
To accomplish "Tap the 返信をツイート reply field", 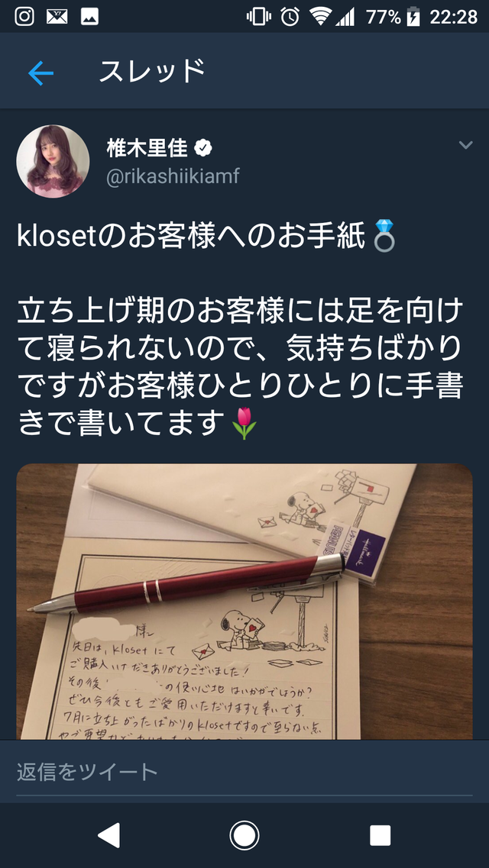I will click(x=244, y=772).
